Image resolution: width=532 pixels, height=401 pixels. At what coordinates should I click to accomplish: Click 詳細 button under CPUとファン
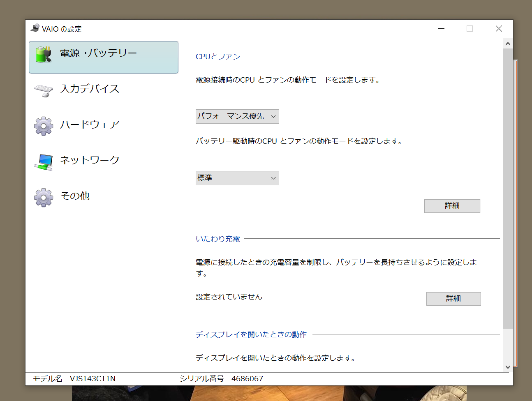(x=452, y=206)
